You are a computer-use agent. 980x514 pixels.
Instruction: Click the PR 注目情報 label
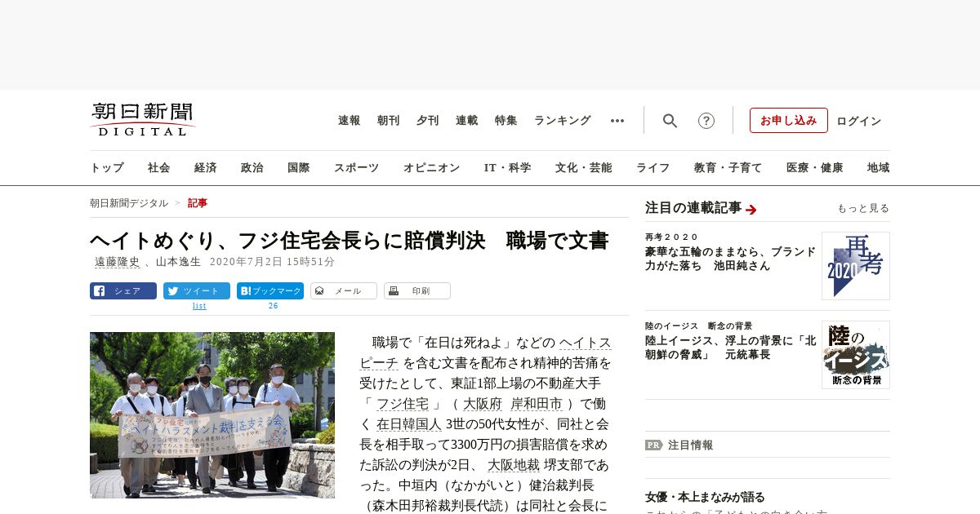point(679,445)
